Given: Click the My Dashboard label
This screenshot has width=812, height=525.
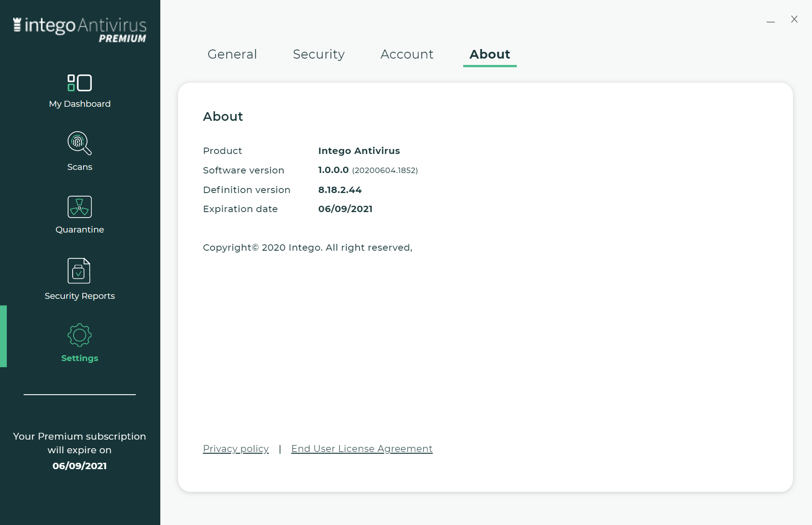Looking at the screenshot, I should click(80, 104).
